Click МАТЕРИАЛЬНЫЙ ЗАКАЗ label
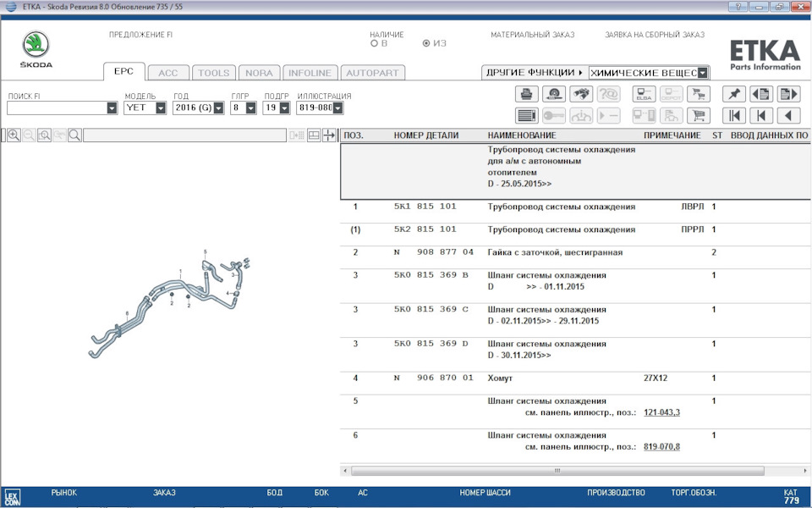Viewport: 812px width, 508px height. pyautogui.click(x=532, y=35)
